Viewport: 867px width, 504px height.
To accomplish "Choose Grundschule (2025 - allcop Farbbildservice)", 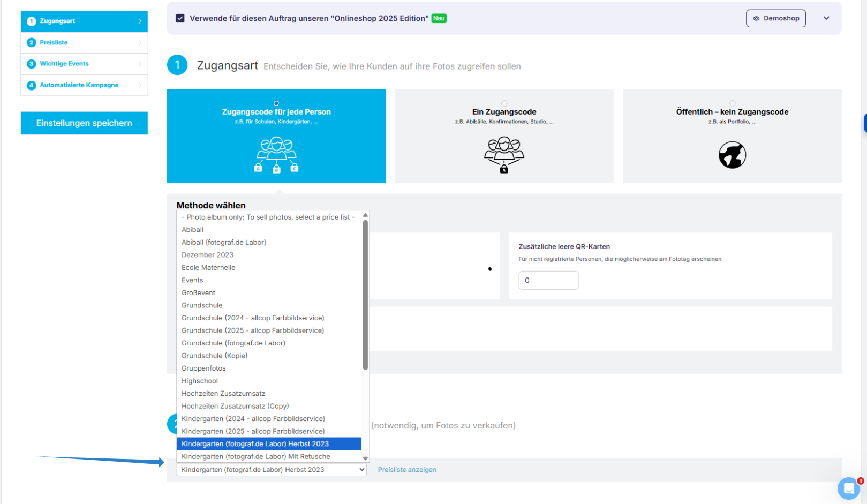I will pyautogui.click(x=269, y=330).
